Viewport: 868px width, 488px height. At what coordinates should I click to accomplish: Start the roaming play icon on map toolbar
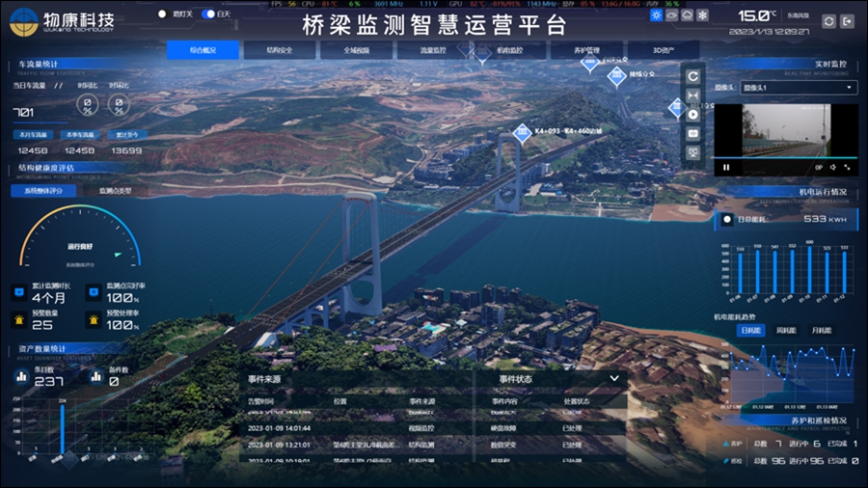[692, 114]
